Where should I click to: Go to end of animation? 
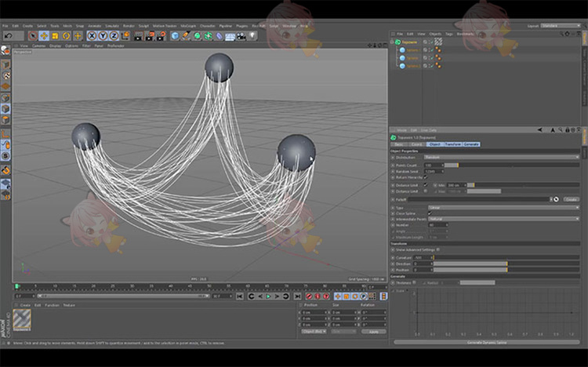click(297, 296)
